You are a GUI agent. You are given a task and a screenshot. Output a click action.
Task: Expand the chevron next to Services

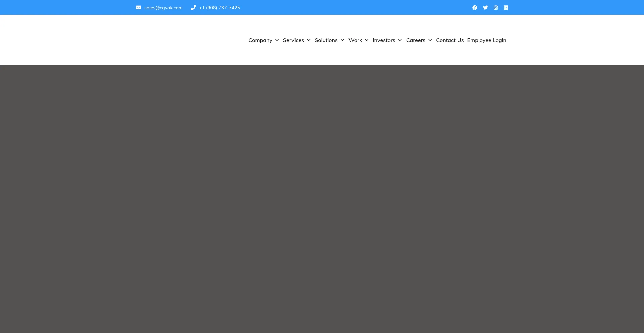point(309,40)
